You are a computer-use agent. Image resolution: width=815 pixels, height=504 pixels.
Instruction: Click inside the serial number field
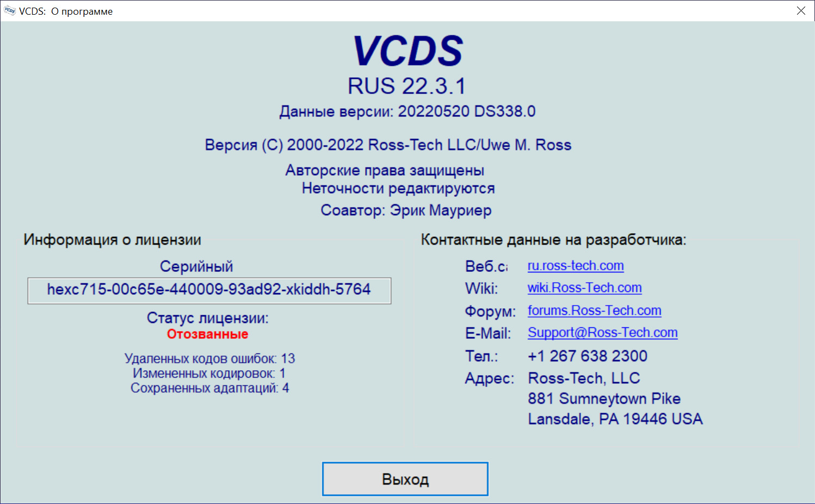pyautogui.click(x=209, y=290)
